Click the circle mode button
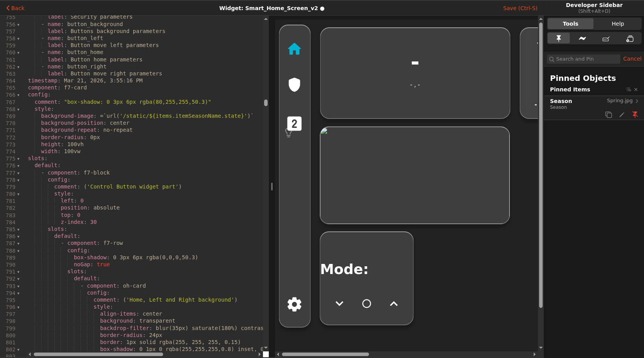Viewport: 644px width, 358px height. click(366, 304)
